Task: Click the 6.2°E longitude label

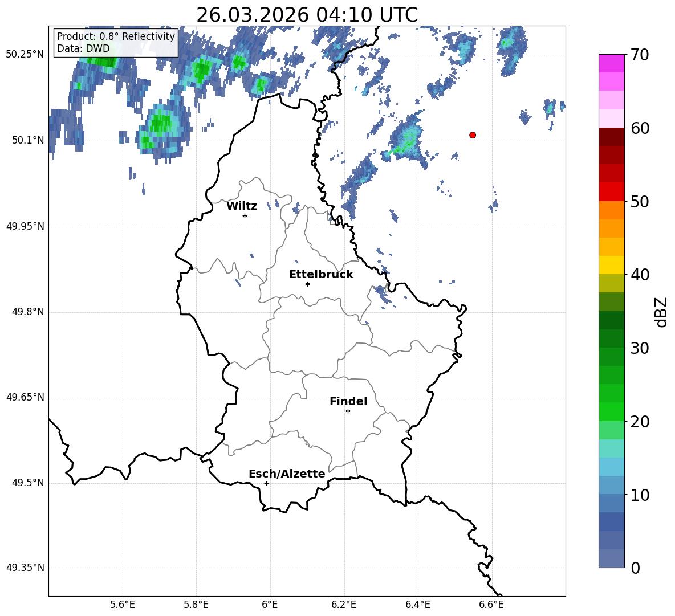Action: point(344,605)
